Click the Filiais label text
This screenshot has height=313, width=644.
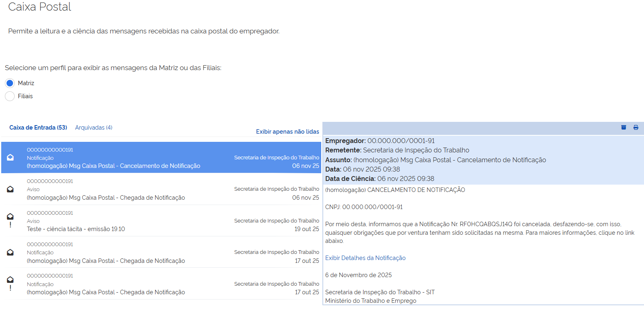click(25, 96)
